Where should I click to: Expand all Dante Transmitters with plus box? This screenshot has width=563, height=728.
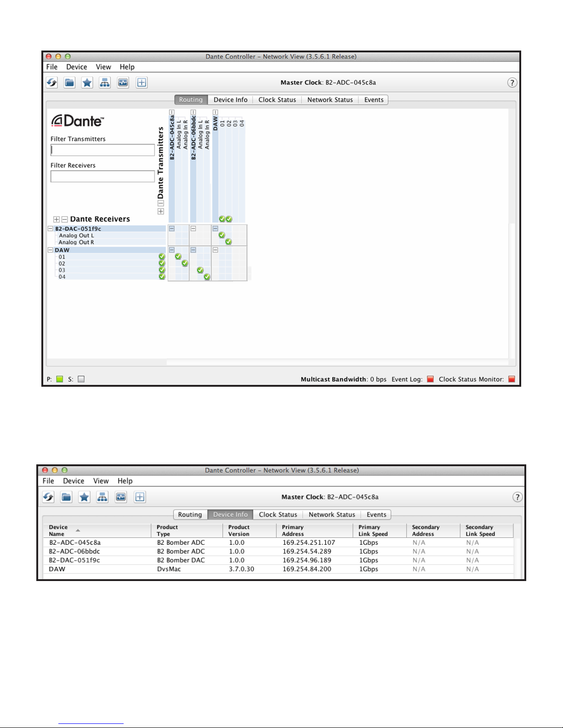click(x=160, y=211)
